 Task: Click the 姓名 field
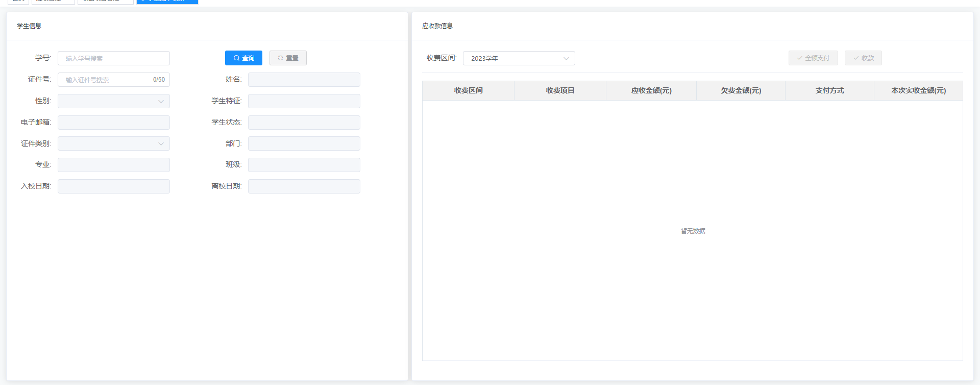[304, 80]
